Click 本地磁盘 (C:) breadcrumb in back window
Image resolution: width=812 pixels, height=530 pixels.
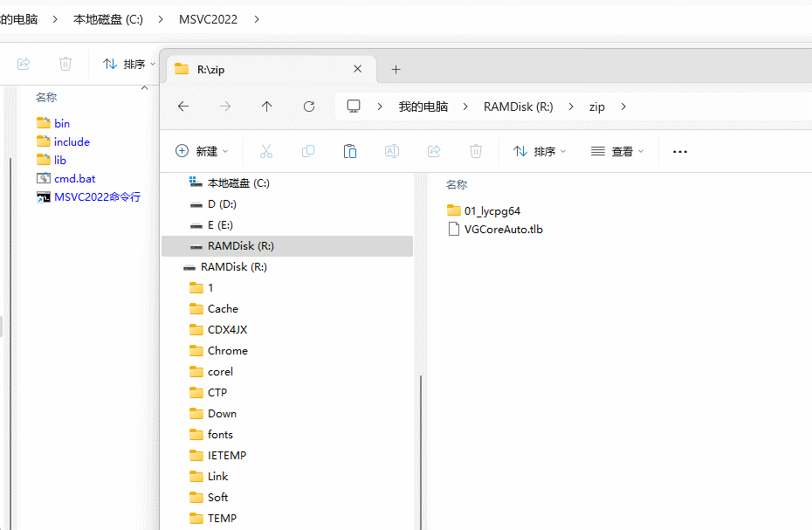108,20
